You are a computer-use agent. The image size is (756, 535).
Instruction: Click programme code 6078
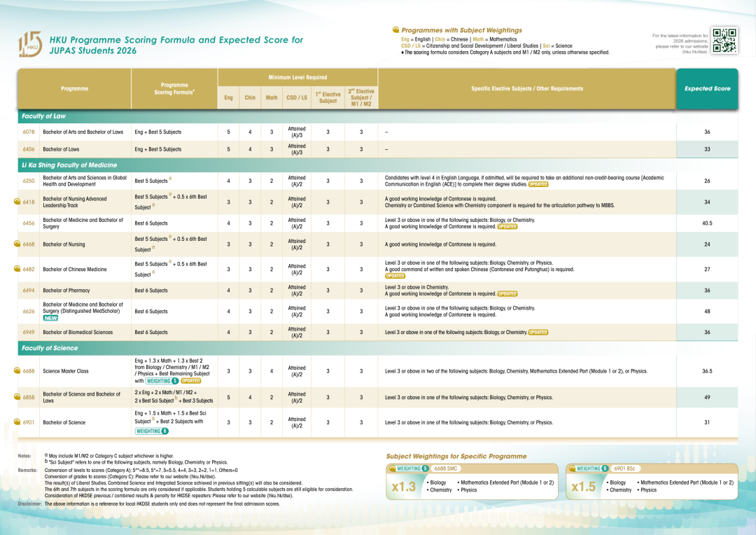(x=29, y=132)
